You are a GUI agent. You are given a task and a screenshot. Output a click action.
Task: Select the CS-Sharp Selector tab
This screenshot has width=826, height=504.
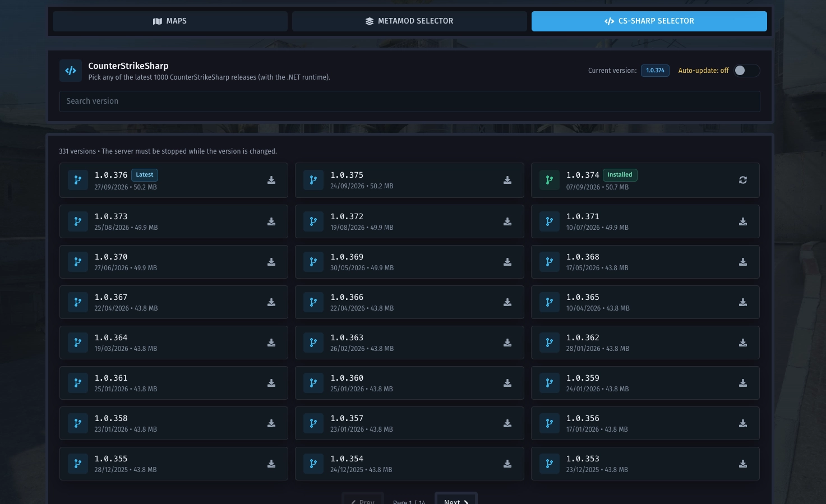click(649, 21)
